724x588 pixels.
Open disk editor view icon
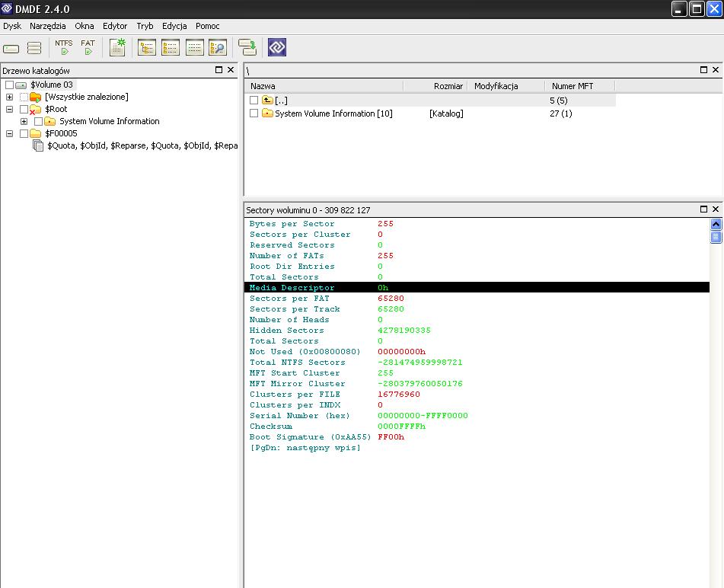click(x=194, y=47)
